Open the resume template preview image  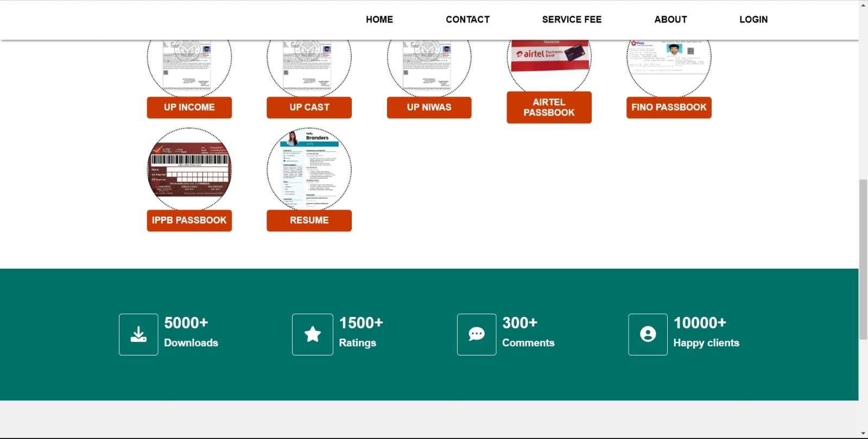point(309,169)
